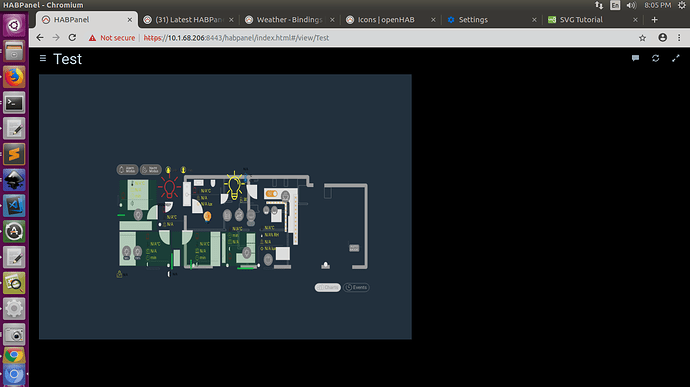Click the small orange light bulb
690x387 pixels.
tap(207, 216)
